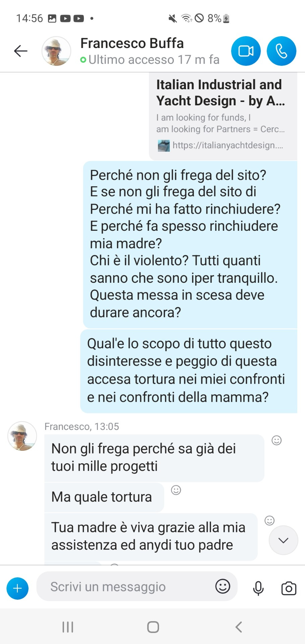Tap the Android back navigation button
Screen dimensions: 305x644
pos(239,627)
